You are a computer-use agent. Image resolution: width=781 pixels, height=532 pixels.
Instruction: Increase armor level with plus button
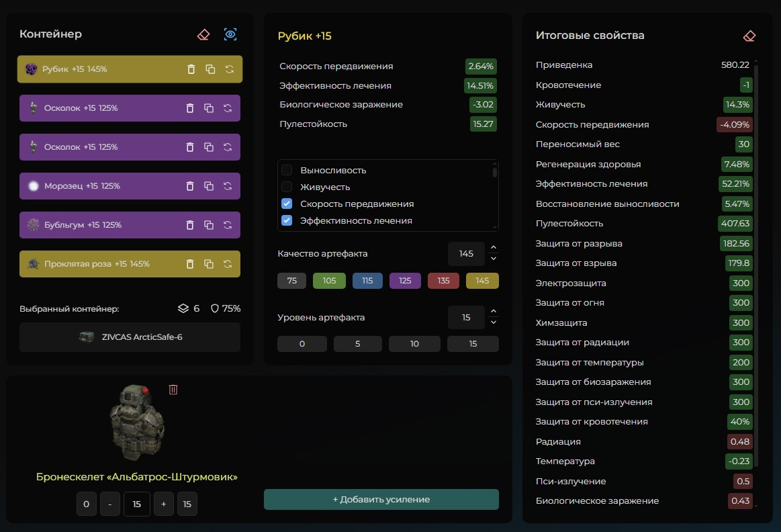(163, 504)
